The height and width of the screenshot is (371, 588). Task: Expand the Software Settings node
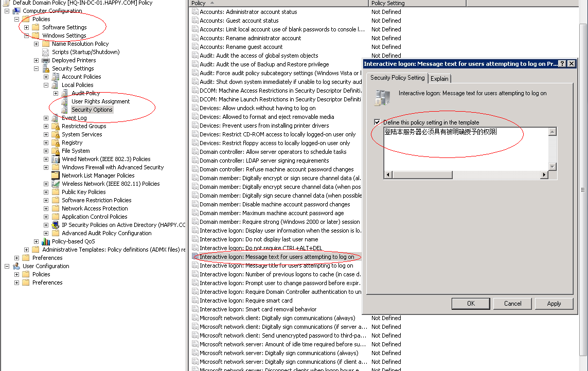tap(26, 27)
